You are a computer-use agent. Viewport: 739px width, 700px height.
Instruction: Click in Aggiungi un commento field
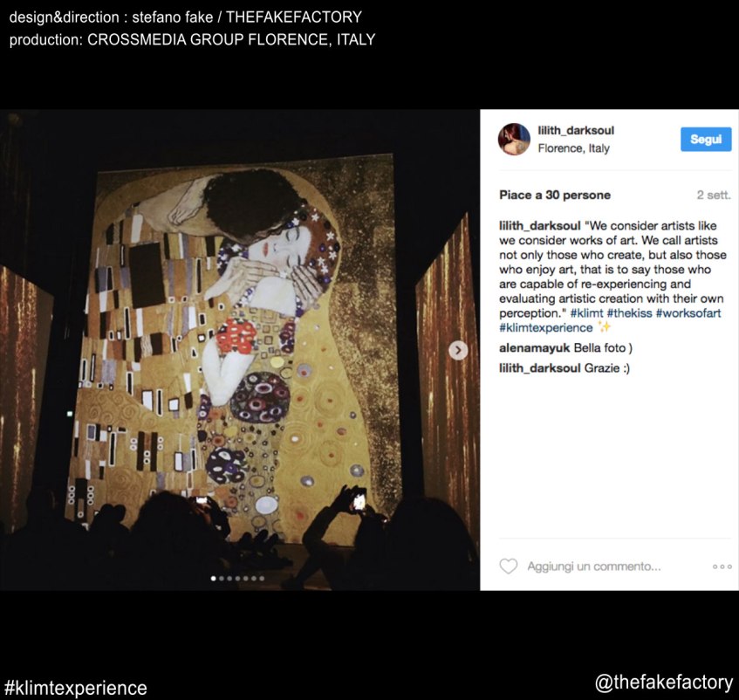point(594,566)
